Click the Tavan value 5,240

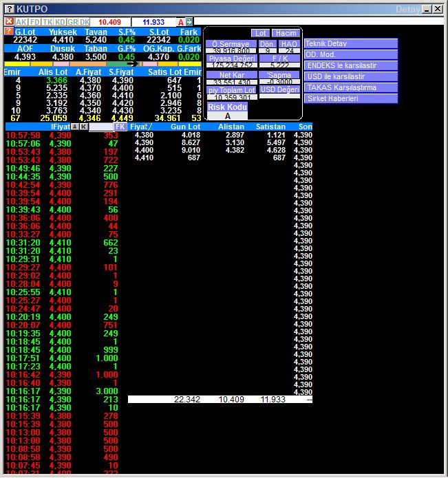(96, 40)
